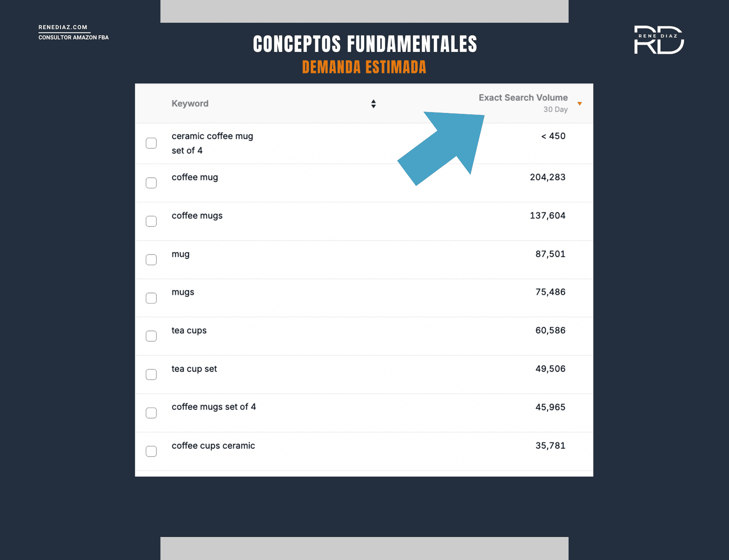Select the 'tea cup set' checkbox
The height and width of the screenshot is (560, 729).
tap(151, 375)
